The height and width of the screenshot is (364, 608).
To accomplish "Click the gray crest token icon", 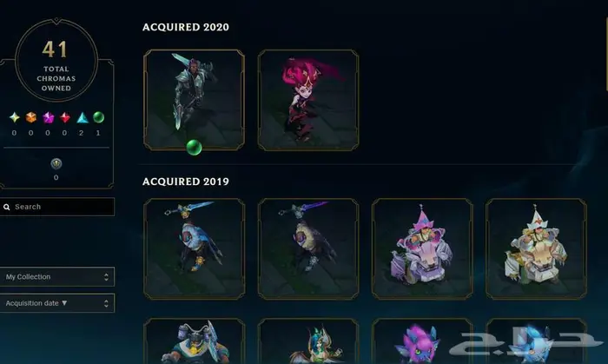I will [56, 164].
